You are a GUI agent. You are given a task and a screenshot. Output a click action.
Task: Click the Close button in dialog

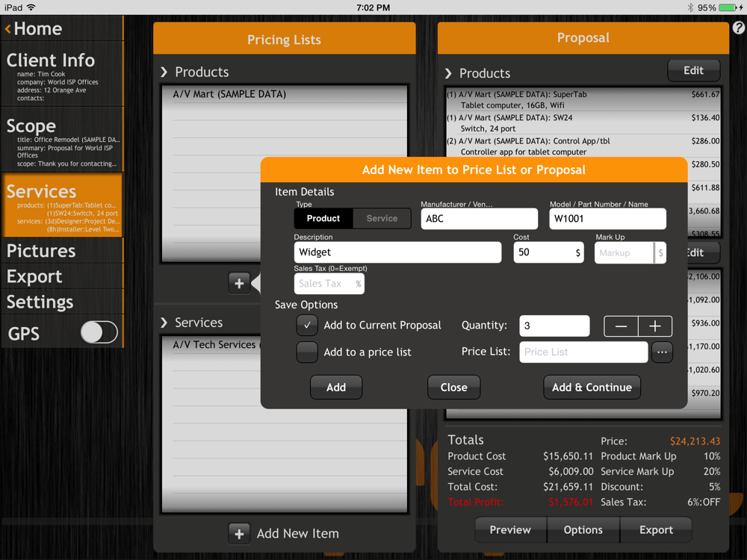pyautogui.click(x=453, y=388)
